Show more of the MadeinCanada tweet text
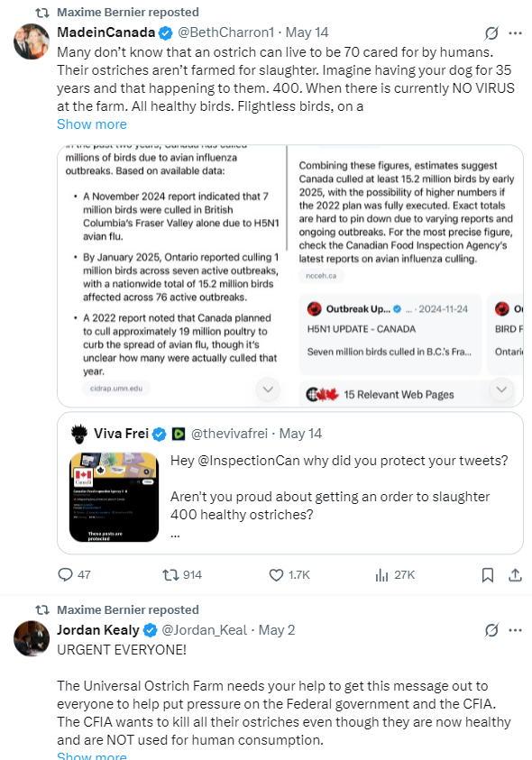532x760 pixels. (x=92, y=124)
